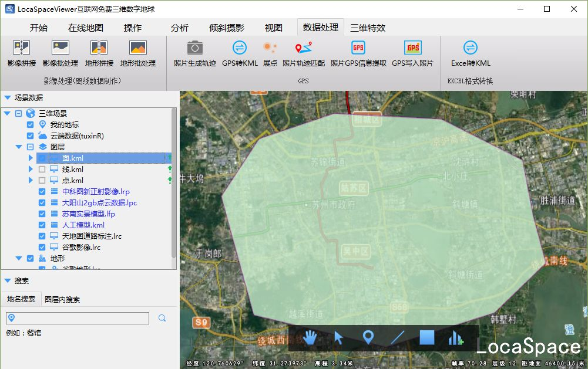Click the scene tree vertical scrollbar

pos(174,183)
